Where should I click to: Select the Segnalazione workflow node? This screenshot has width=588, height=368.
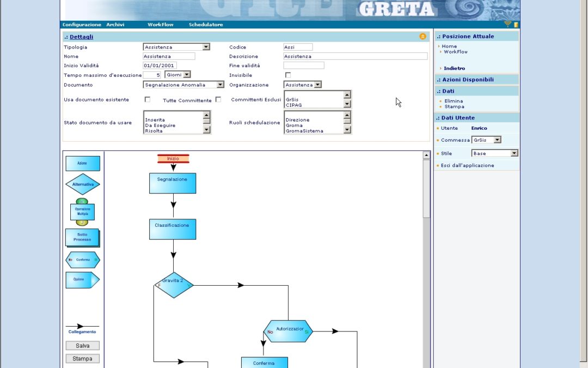[x=173, y=183]
